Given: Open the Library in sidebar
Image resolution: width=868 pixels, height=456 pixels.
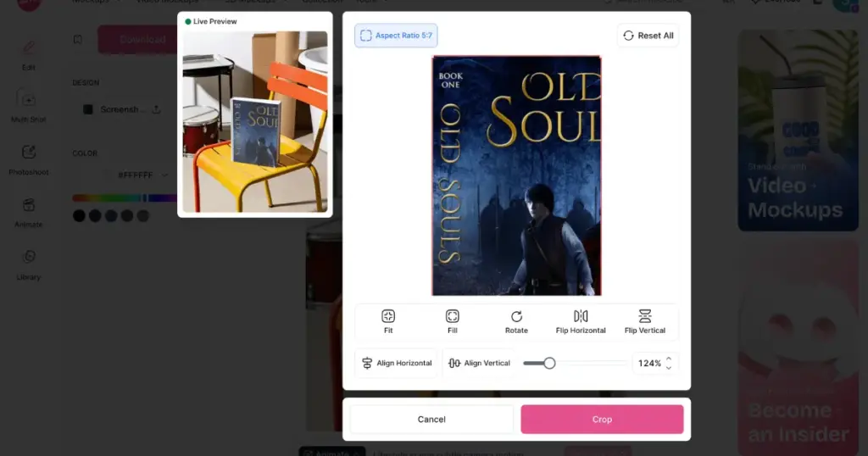Looking at the screenshot, I should [28, 265].
